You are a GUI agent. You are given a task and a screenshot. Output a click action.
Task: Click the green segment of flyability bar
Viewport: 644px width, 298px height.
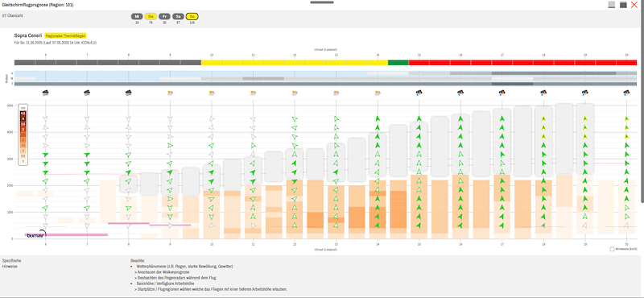(x=398, y=63)
